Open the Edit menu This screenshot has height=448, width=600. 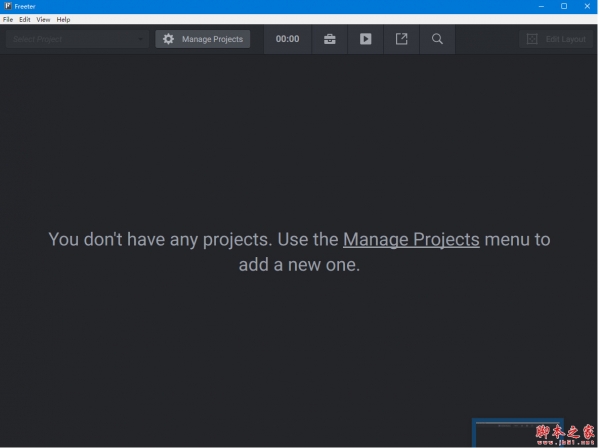24,20
